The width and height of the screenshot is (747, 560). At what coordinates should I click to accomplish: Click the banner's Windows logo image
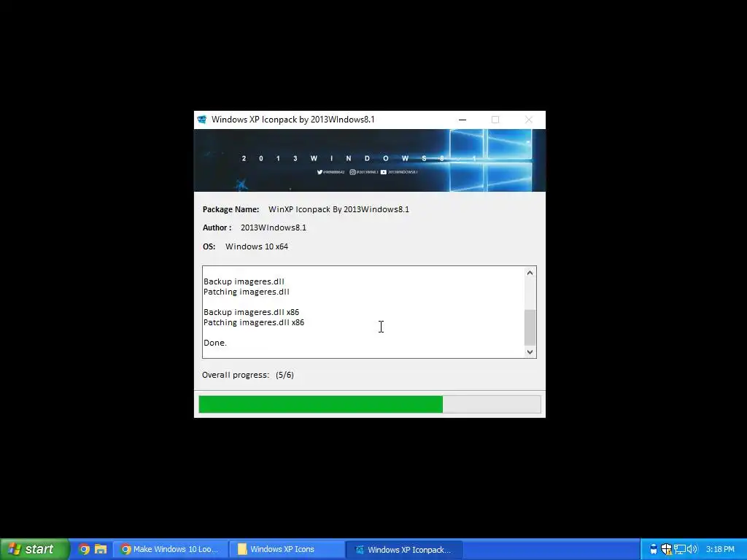point(490,160)
